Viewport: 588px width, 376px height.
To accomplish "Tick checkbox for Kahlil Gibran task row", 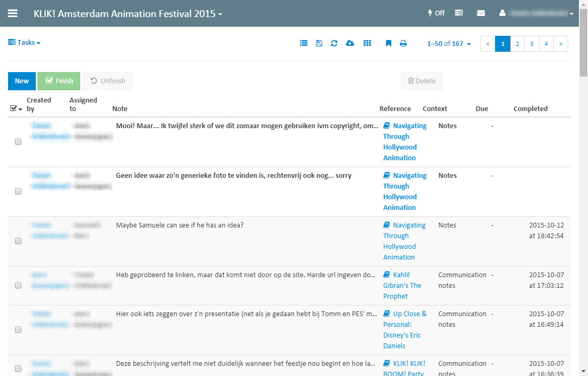I will 18,286.
